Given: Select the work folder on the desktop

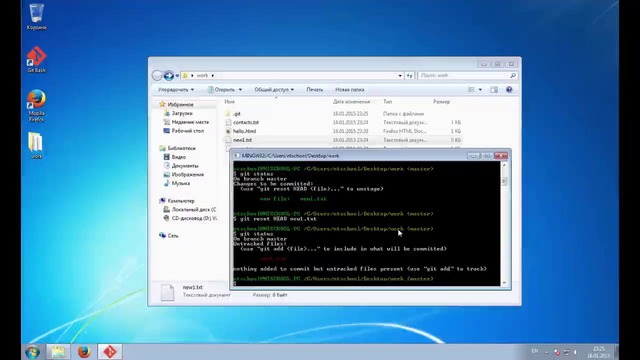Looking at the screenshot, I should pyautogui.click(x=36, y=145).
